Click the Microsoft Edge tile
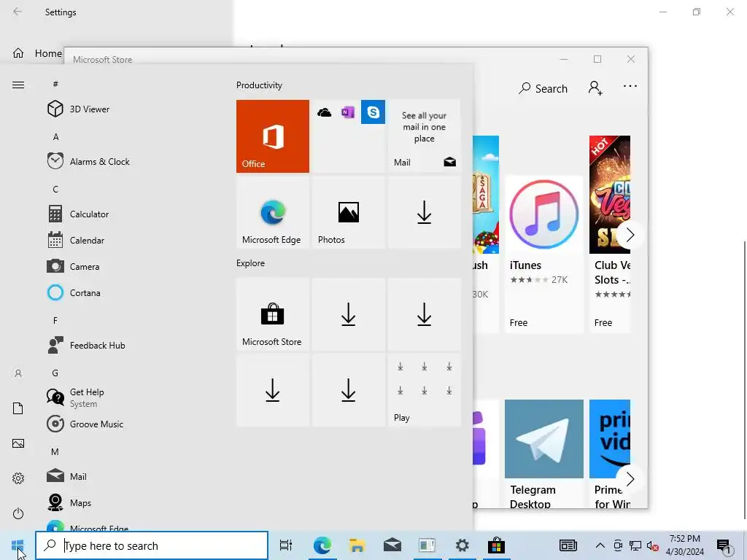Viewport: 747px width, 560px height. coord(273,212)
